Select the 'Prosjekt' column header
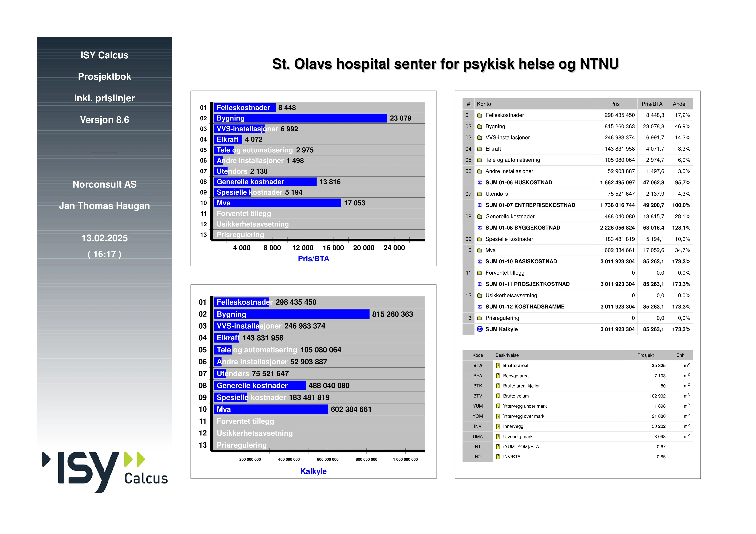This screenshot has height=534, width=756. [645, 355]
